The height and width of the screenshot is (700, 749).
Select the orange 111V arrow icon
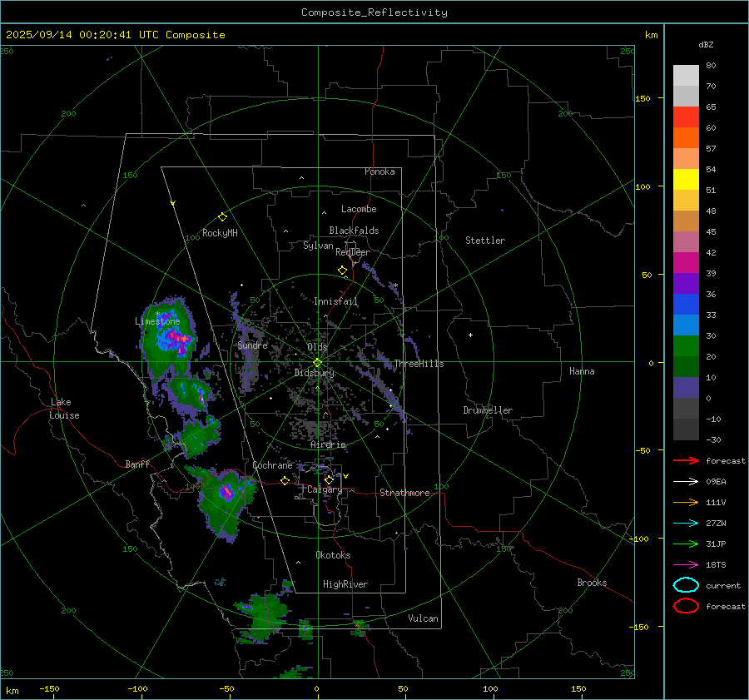(x=686, y=502)
